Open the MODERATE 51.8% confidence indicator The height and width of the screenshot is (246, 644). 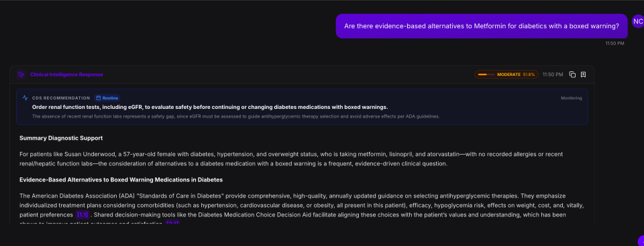coord(506,75)
